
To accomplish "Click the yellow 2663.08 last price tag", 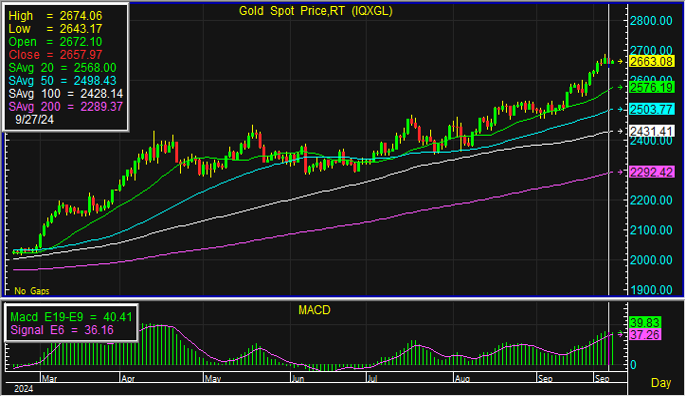I will [x=651, y=62].
